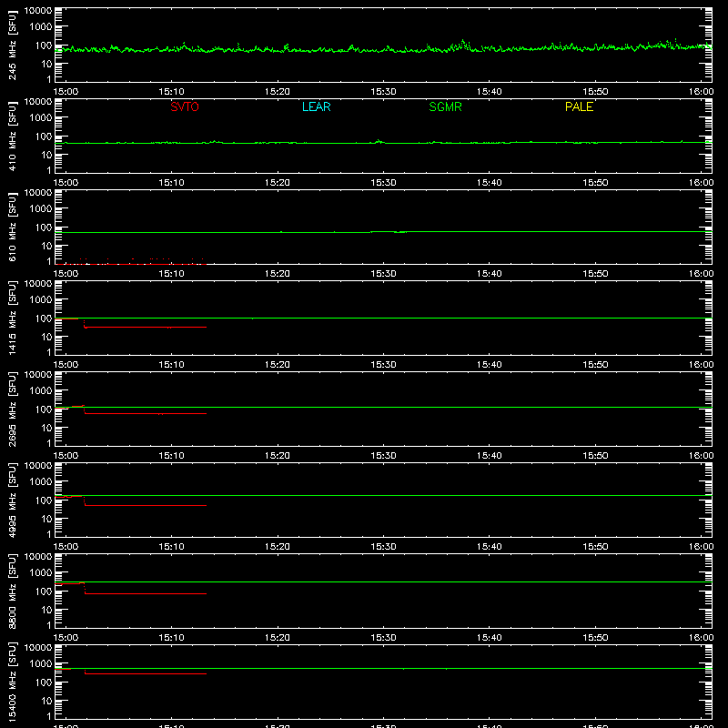Click the 4995 MHz [SFU] axis label
Screen dimensions: 728x728
[x=12, y=500]
